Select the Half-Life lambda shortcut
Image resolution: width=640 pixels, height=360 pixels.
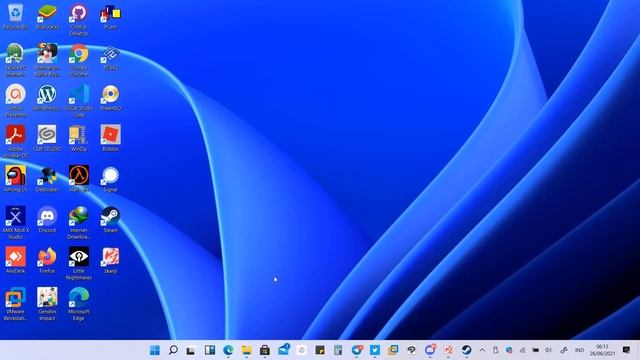pos(79,178)
